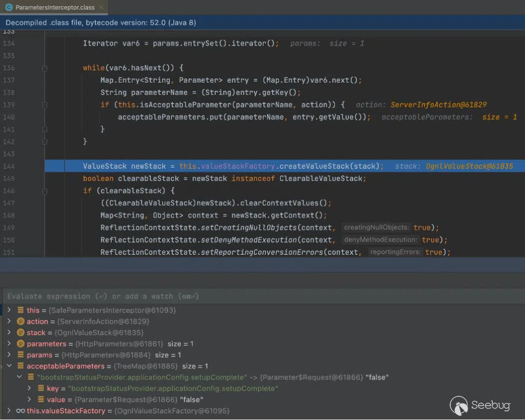The height and width of the screenshot is (420, 525).
Task: Expand the 'key' child node
Action: coord(29,388)
